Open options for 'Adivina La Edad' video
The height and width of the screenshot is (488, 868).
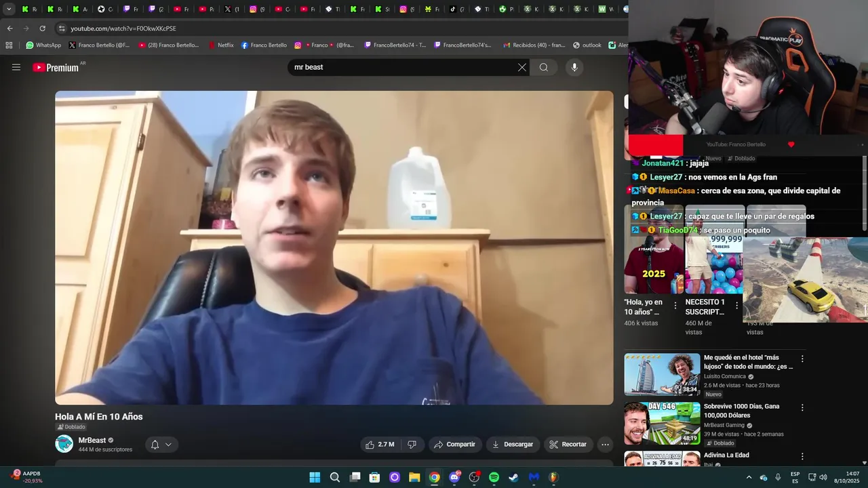point(802,456)
